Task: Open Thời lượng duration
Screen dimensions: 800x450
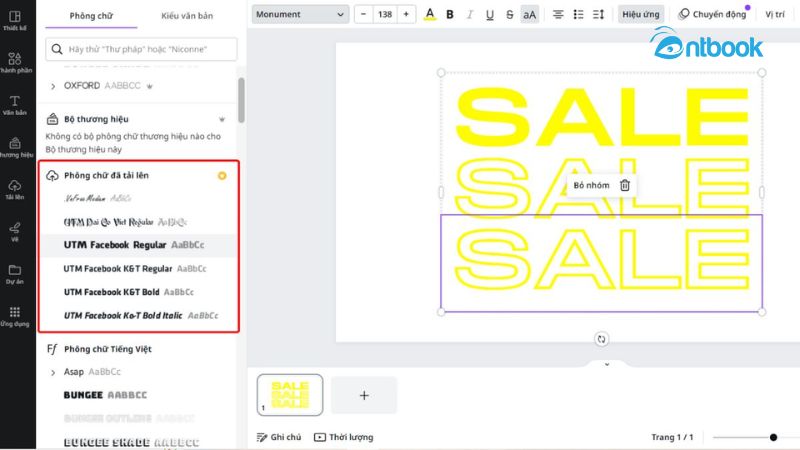Action: point(343,437)
